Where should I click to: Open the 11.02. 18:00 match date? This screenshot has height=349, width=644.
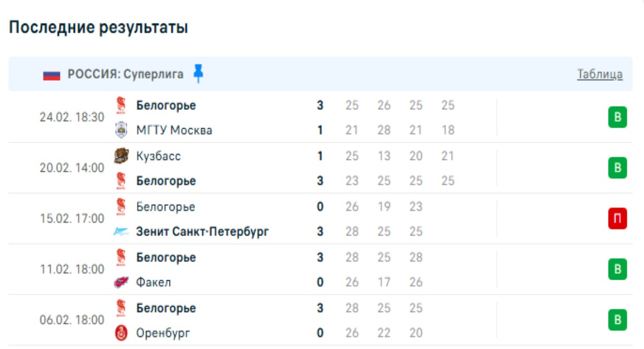tap(72, 269)
